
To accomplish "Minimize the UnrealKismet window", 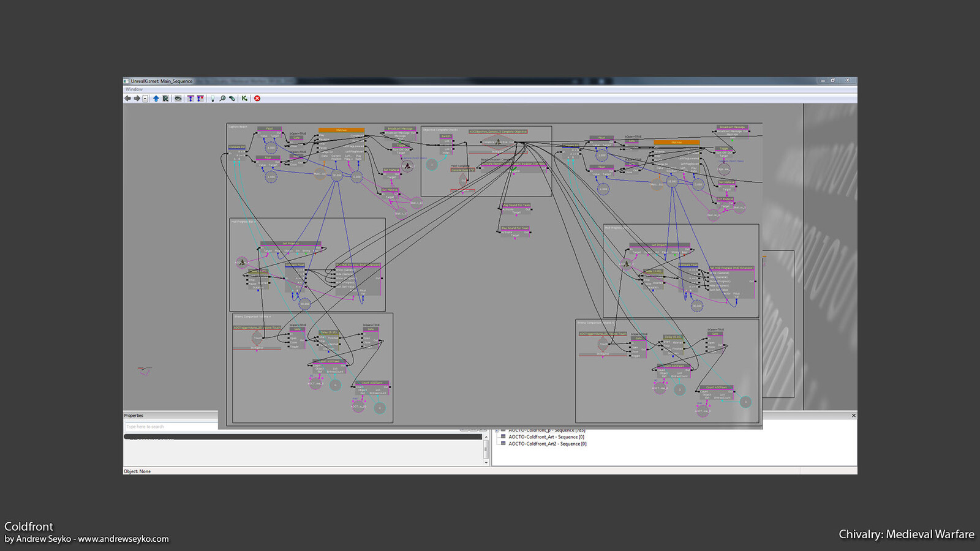I will (823, 81).
